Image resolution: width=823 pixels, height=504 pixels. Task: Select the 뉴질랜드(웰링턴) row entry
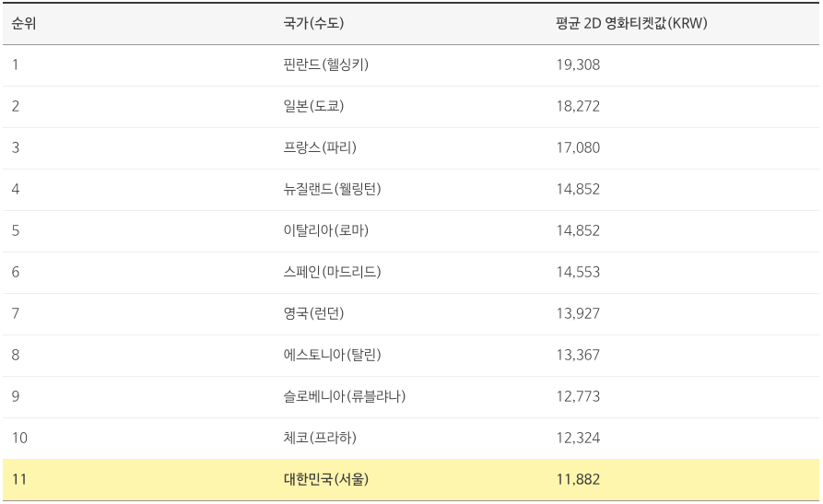[333, 189]
